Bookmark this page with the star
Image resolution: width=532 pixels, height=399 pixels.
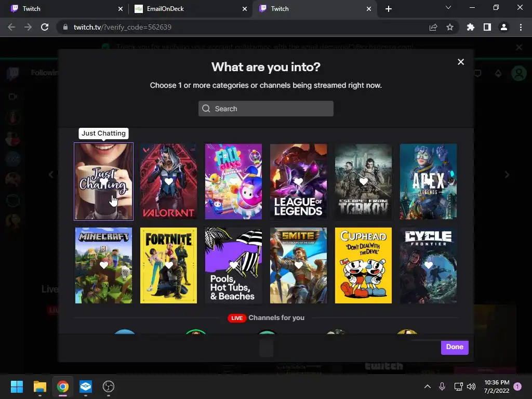pos(449,27)
